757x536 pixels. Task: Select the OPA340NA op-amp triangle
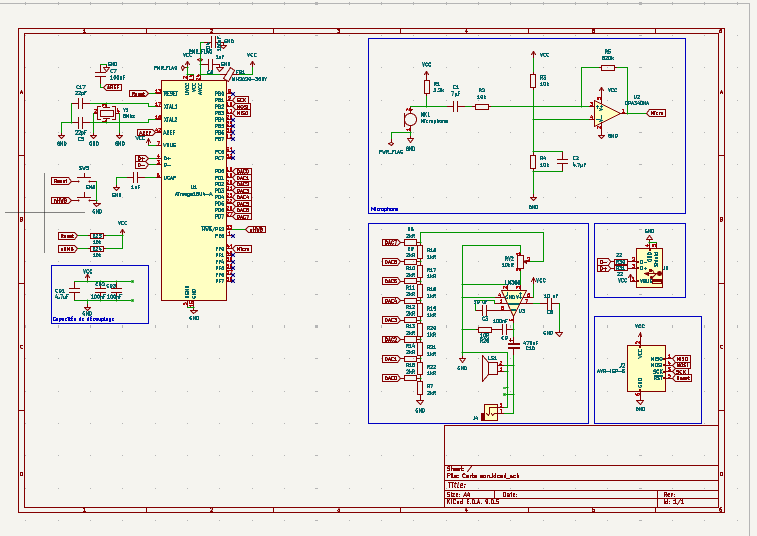pos(609,112)
